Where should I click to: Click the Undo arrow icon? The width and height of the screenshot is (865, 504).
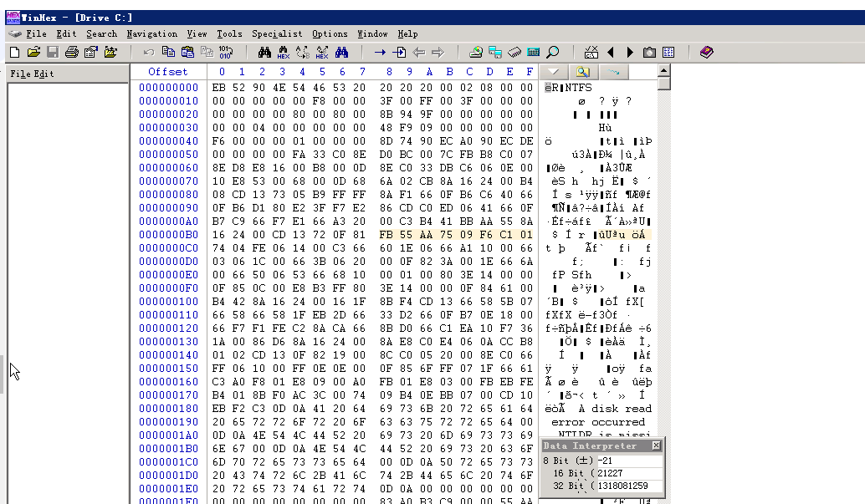pyautogui.click(x=149, y=53)
